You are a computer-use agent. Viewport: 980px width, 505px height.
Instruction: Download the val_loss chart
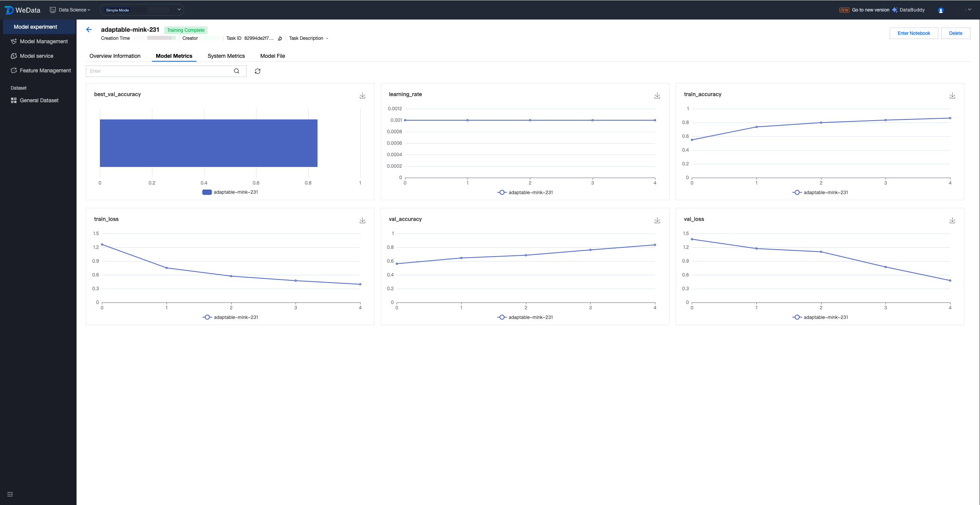click(952, 221)
